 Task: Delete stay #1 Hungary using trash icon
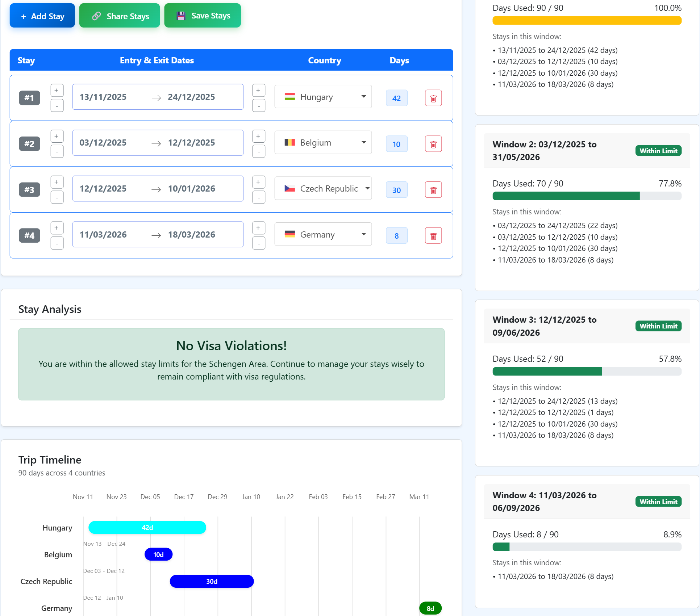433,98
